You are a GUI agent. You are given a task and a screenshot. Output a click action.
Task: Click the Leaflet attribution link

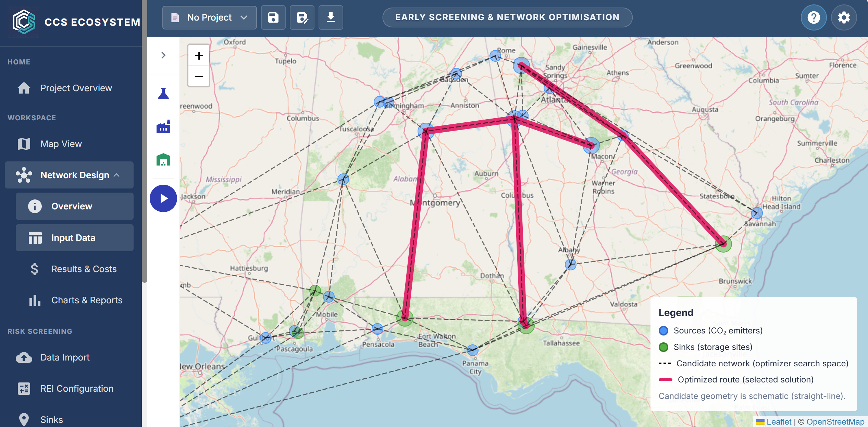tap(779, 422)
